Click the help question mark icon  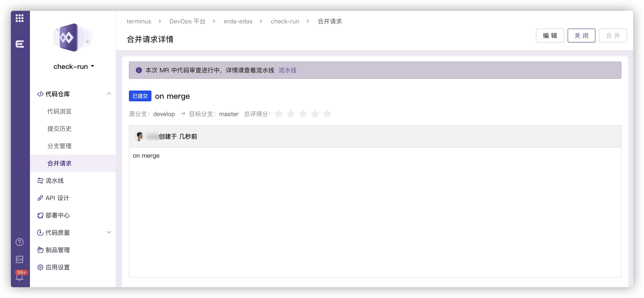19,242
